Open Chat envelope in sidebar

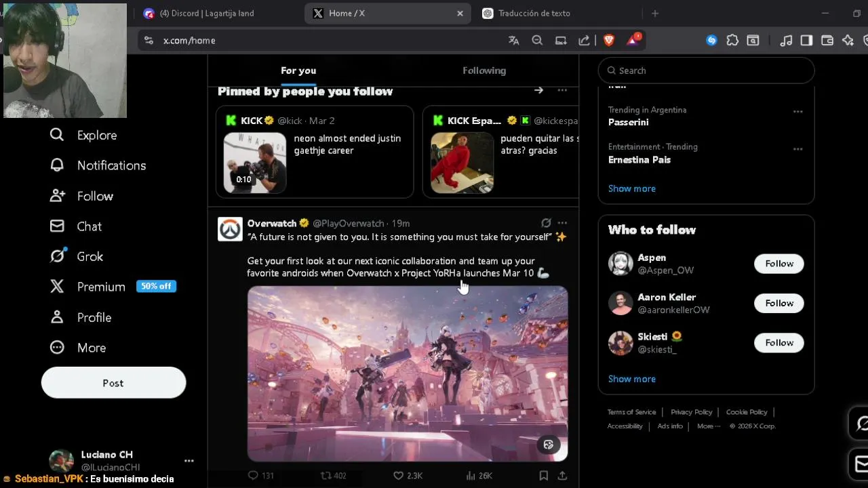57,226
